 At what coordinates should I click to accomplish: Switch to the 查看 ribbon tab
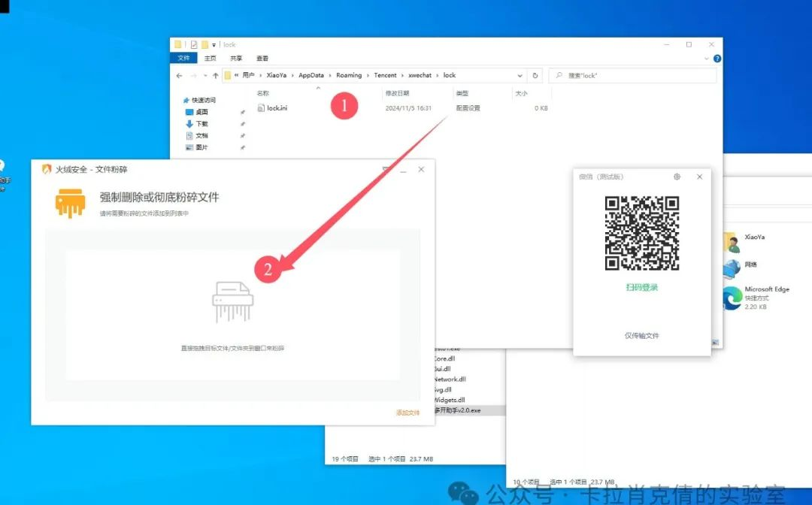pos(262,58)
